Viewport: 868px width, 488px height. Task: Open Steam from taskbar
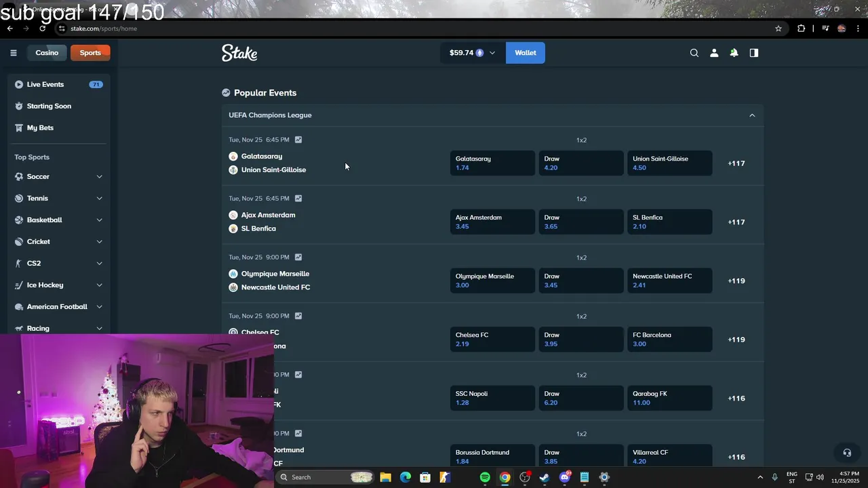[544, 477]
